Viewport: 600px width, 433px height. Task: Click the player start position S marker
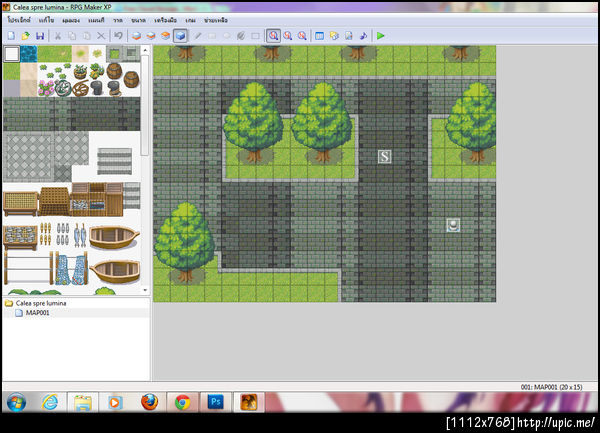(x=385, y=156)
